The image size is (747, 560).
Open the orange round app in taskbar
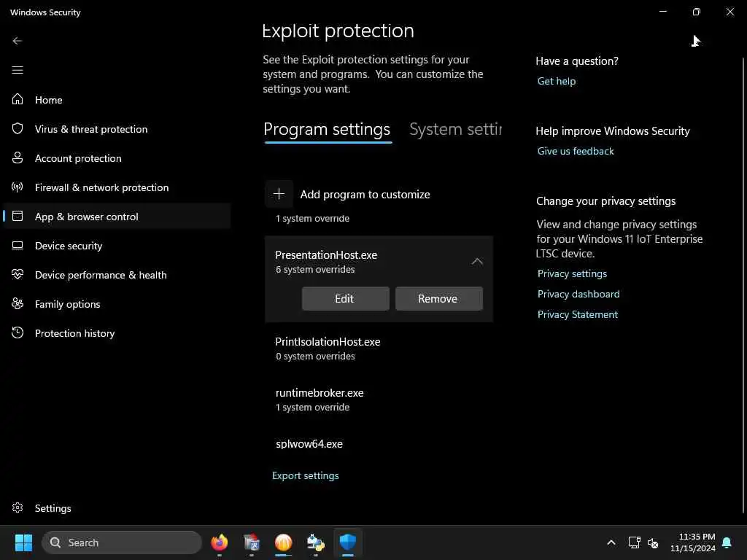284,542
